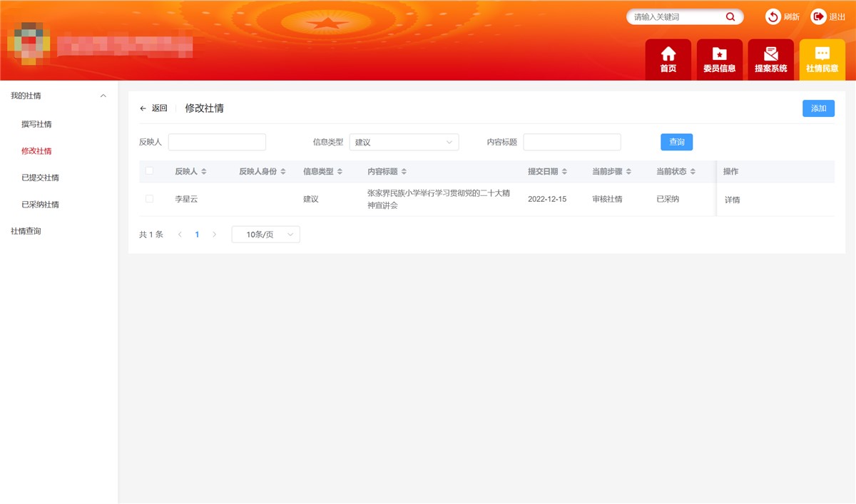Open the 首页 home icon
The image size is (856, 504).
[668, 58]
